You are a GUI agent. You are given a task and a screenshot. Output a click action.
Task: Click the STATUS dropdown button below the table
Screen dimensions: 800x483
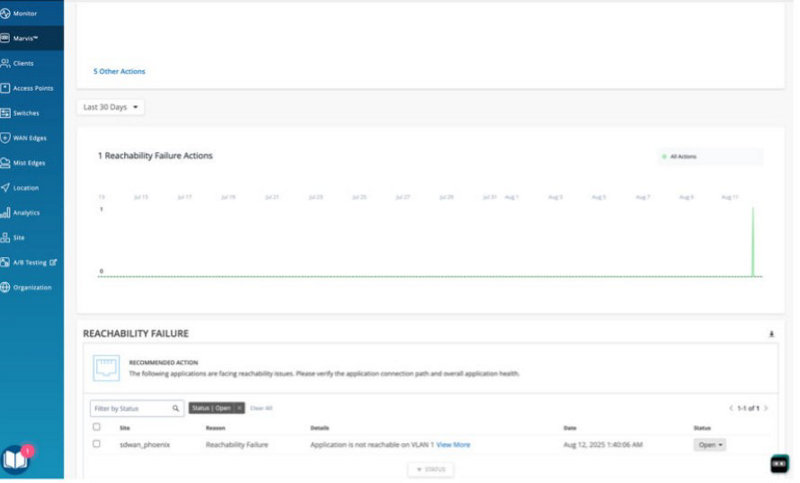[x=431, y=469]
